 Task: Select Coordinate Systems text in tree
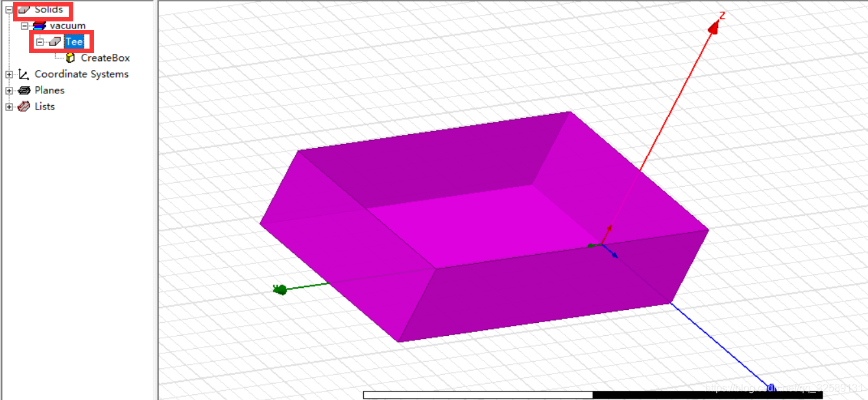pos(82,74)
